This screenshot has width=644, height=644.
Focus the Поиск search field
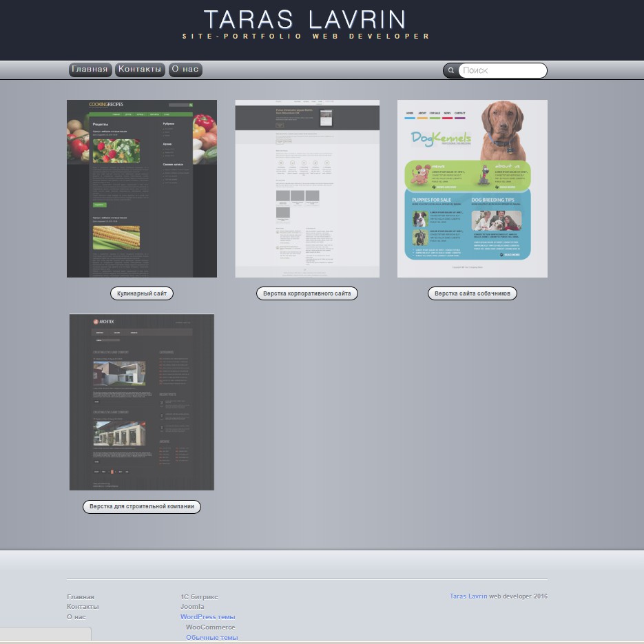(x=502, y=70)
